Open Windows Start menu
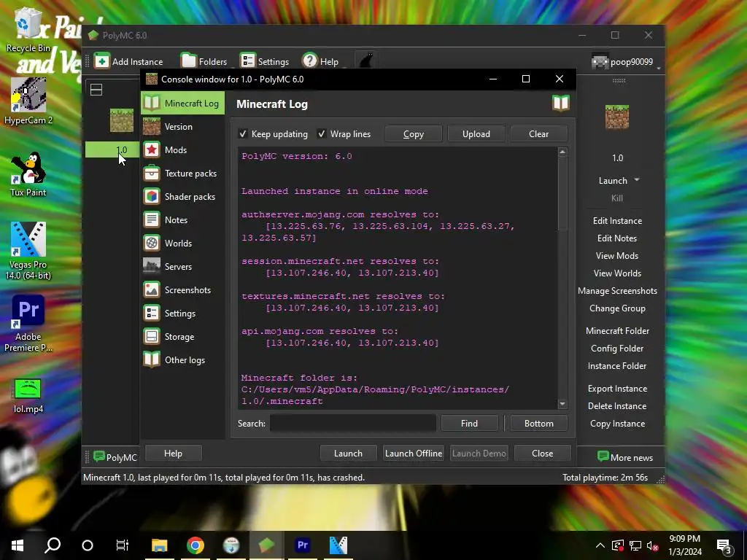This screenshot has width=747, height=560. (18, 545)
